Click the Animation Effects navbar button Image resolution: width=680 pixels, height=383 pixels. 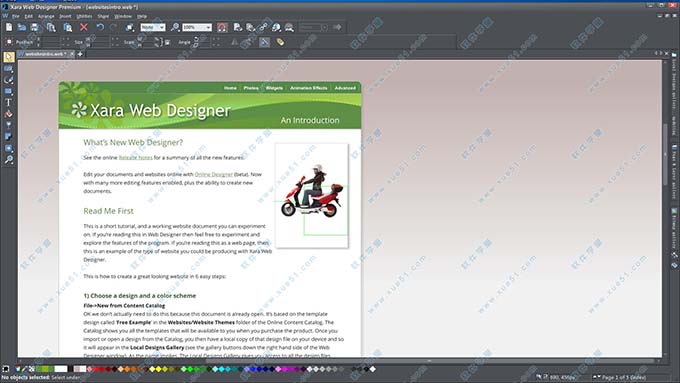(309, 88)
